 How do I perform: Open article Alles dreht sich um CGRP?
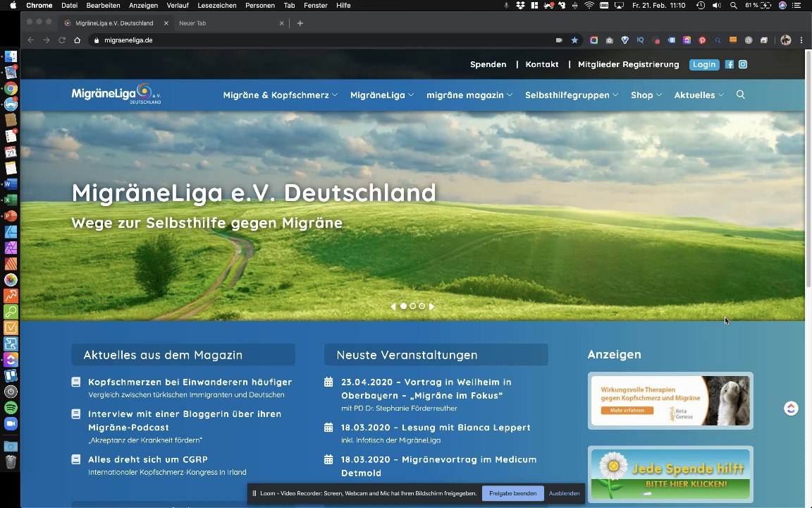pyautogui.click(x=147, y=459)
